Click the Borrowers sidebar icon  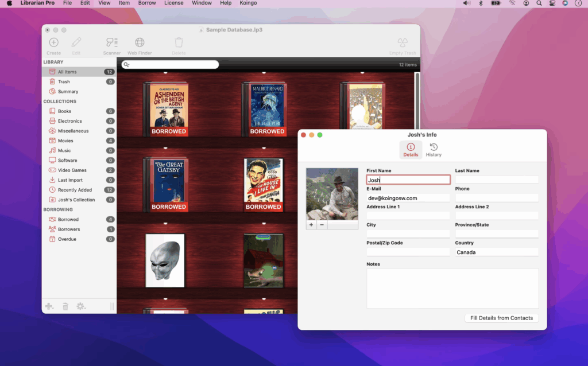(52, 229)
